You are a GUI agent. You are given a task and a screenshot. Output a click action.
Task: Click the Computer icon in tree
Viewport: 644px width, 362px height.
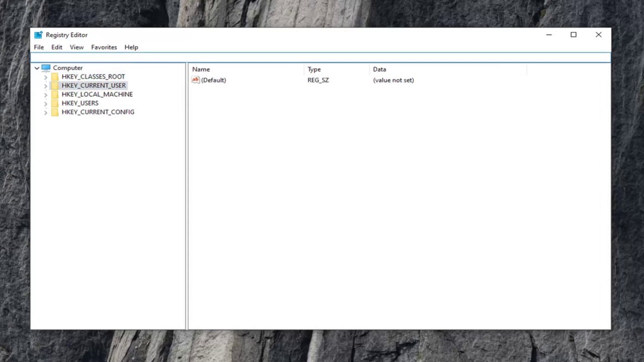coord(46,67)
